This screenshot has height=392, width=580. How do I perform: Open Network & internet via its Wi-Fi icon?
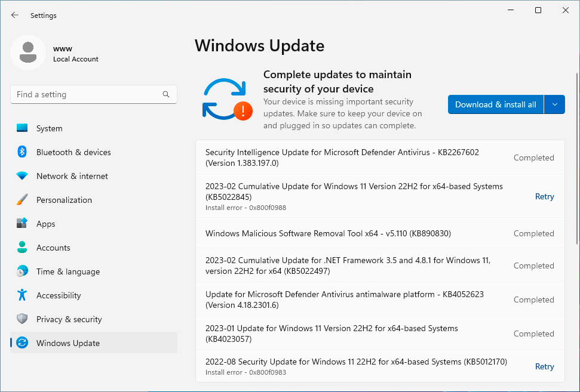pyautogui.click(x=22, y=176)
